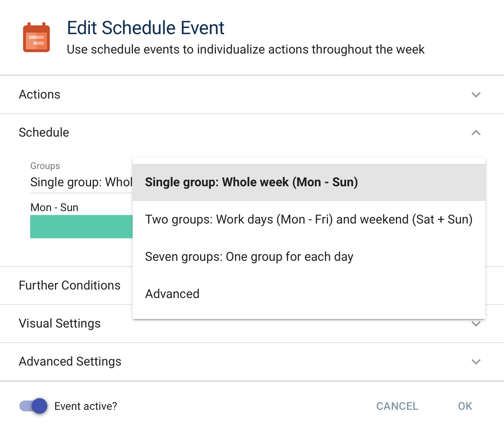Click the "Event active?" label text
Screen dimensions: 504x430
(85, 406)
